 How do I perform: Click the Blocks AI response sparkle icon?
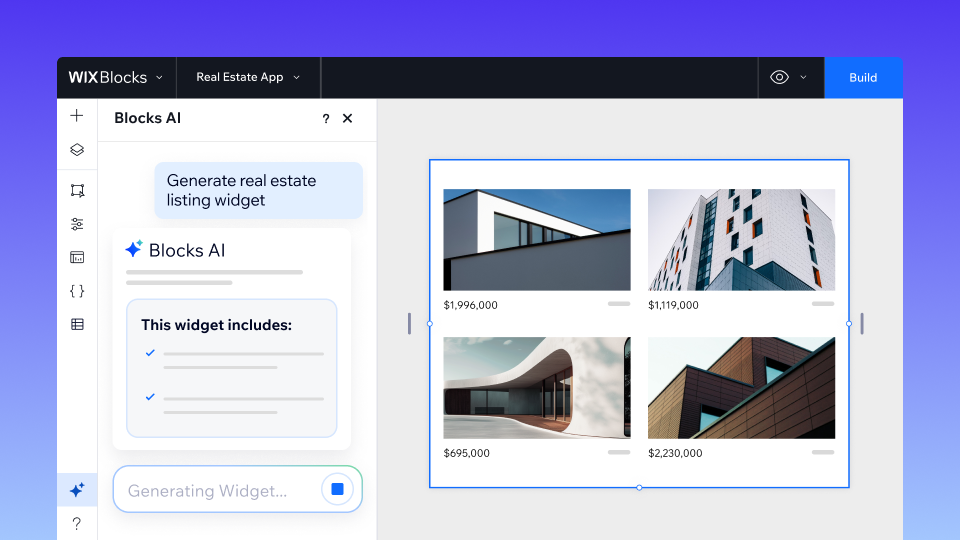133,249
